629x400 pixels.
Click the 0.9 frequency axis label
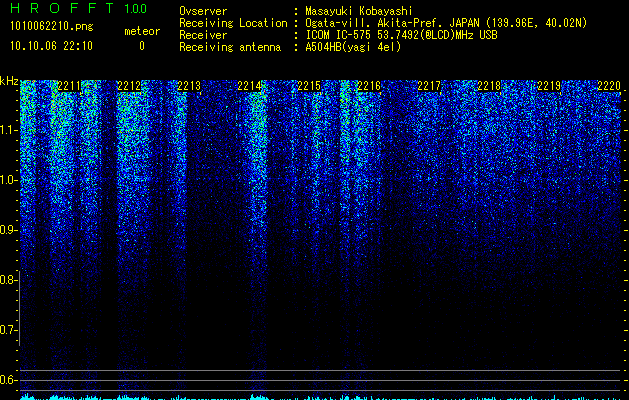coord(8,230)
